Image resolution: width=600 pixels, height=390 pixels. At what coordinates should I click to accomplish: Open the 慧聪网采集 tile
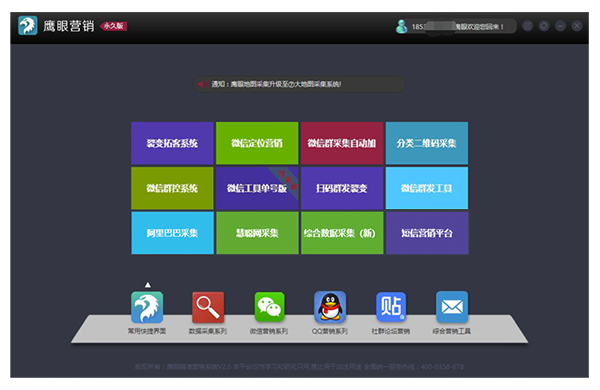[x=257, y=233]
